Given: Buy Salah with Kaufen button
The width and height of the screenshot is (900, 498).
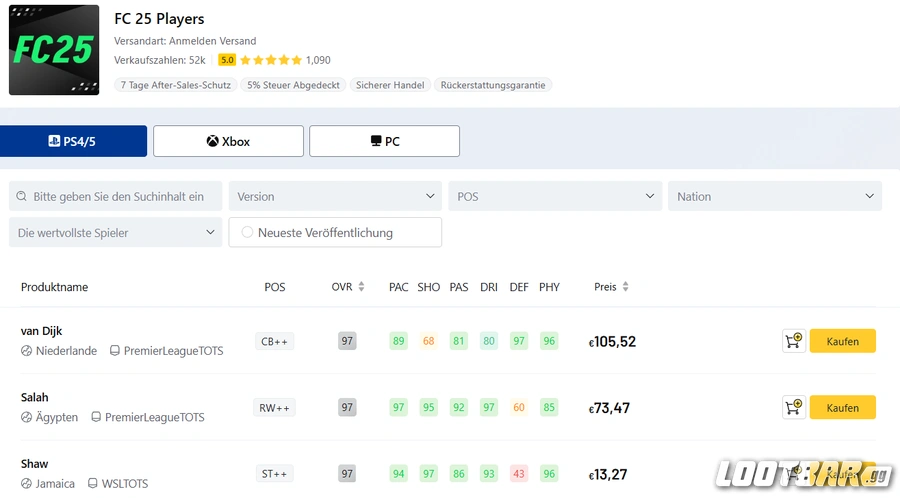Looking at the screenshot, I should pyautogui.click(x=843, y=407).
